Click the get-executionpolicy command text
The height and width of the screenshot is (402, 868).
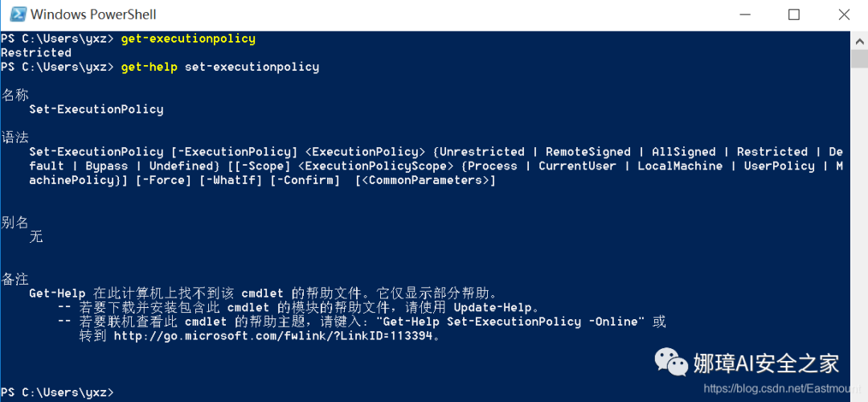(x=188, y=39)
